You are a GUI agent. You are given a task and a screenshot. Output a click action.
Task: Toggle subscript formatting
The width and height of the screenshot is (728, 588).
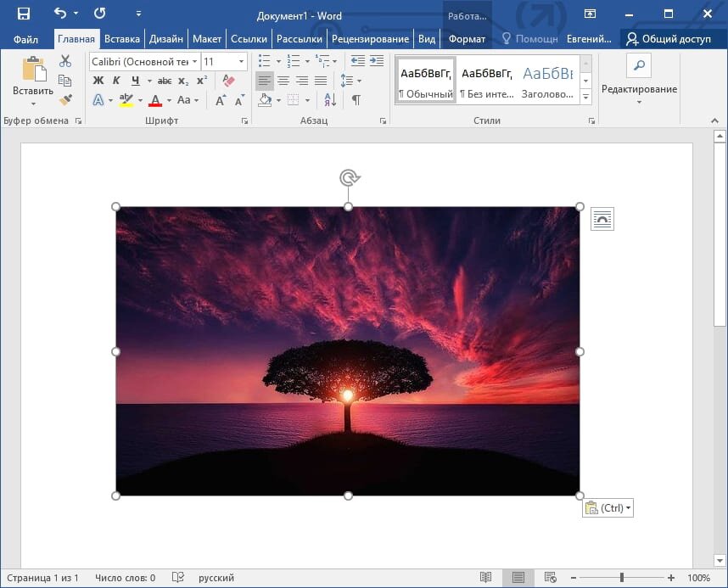[184, 81]
